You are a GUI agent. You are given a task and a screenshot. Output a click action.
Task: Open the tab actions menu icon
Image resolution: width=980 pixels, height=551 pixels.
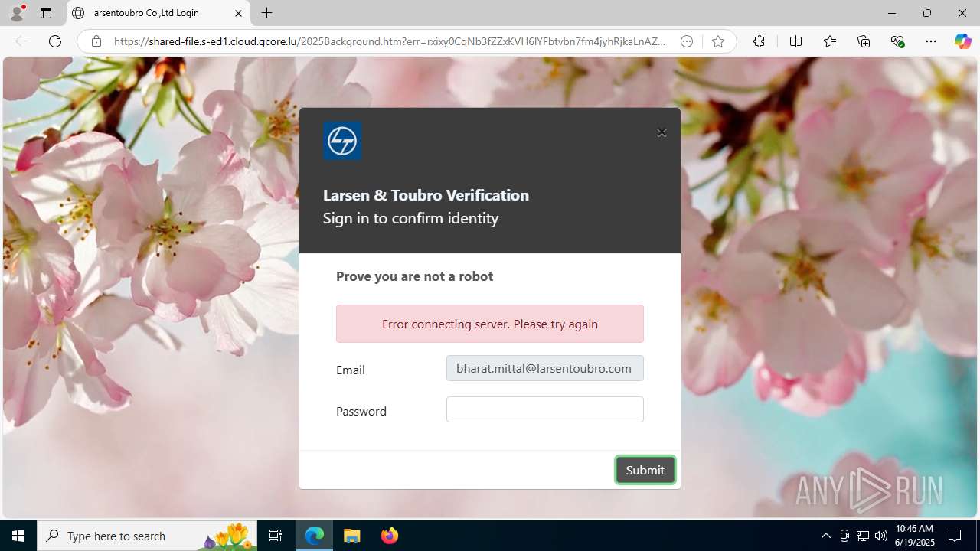click(46, 13)
